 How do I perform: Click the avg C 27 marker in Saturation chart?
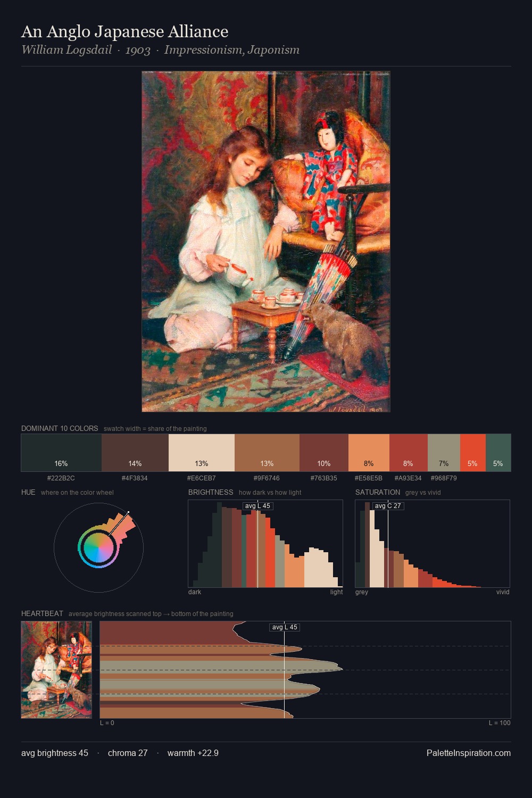click(x=388, y=506)
